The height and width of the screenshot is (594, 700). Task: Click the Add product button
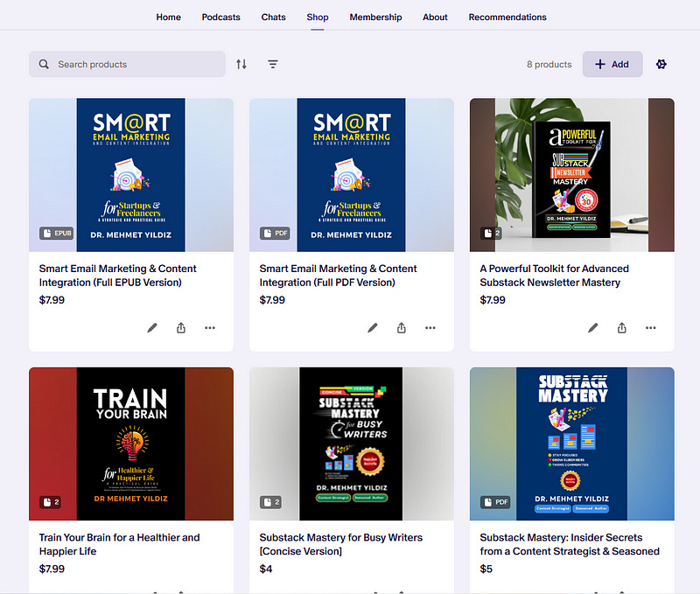coord(612,64)
